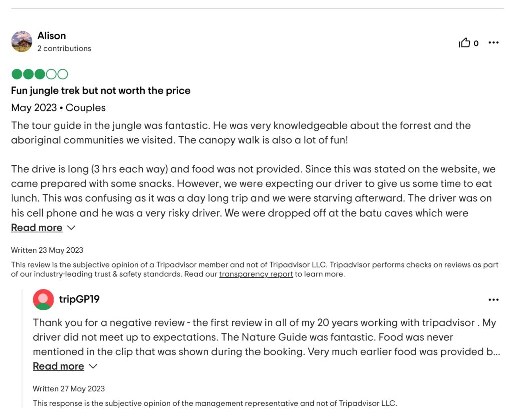513x420 pixels.
Task: Open the transparency report link
Action: 256,274
